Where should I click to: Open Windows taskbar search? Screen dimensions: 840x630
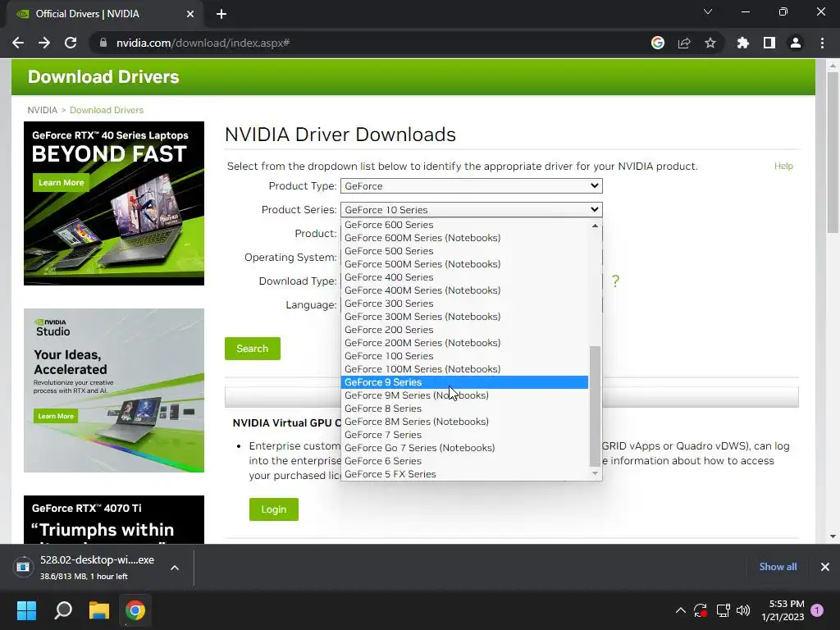63,610
